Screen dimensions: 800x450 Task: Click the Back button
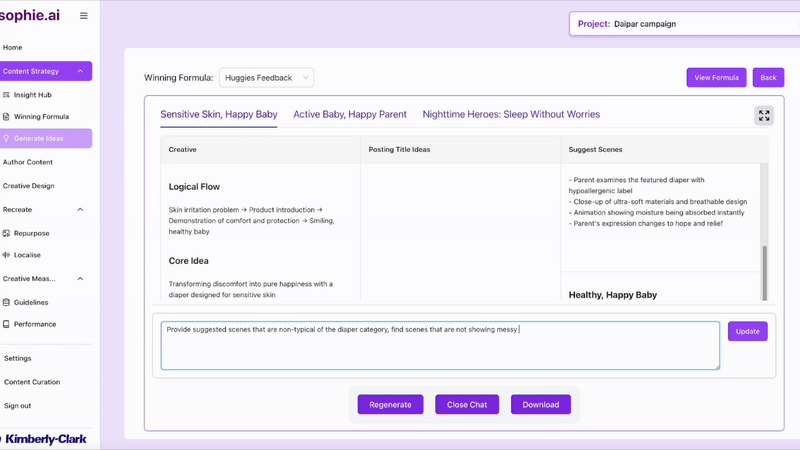coord(768,78)
